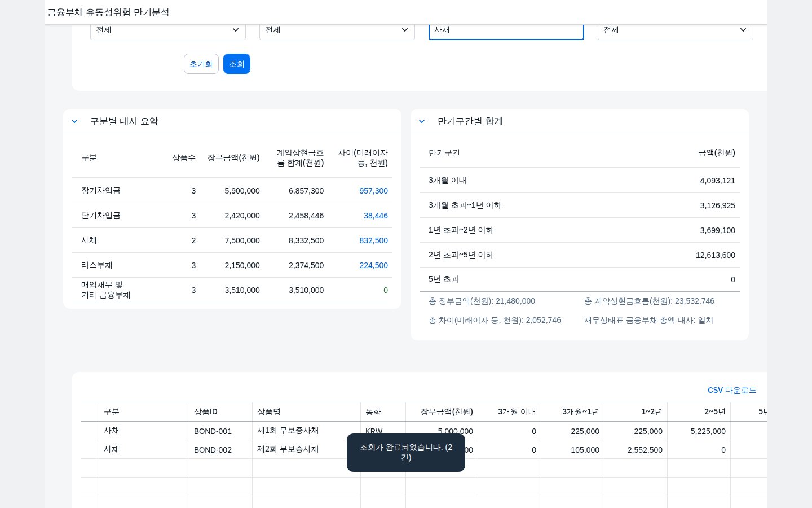The width and height of the screenshot is (812, 508).
Task: Click the CSV 다운로드 link
Action: point(732,390)
